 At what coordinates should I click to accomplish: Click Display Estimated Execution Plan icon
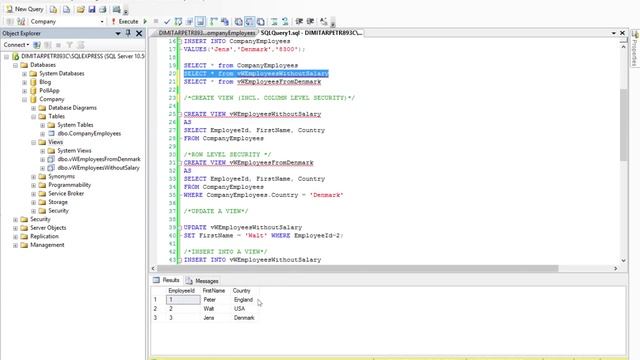click(x=178, y=21)
